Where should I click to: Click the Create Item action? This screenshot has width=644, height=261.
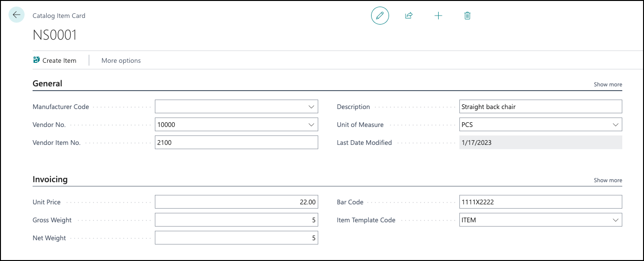[55, 60]
